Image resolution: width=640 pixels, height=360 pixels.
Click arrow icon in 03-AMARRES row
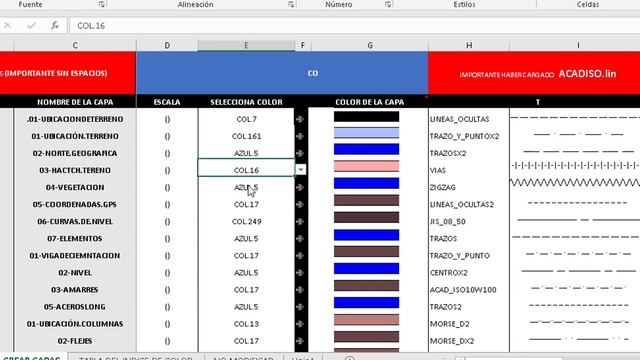tap(300, 290)
